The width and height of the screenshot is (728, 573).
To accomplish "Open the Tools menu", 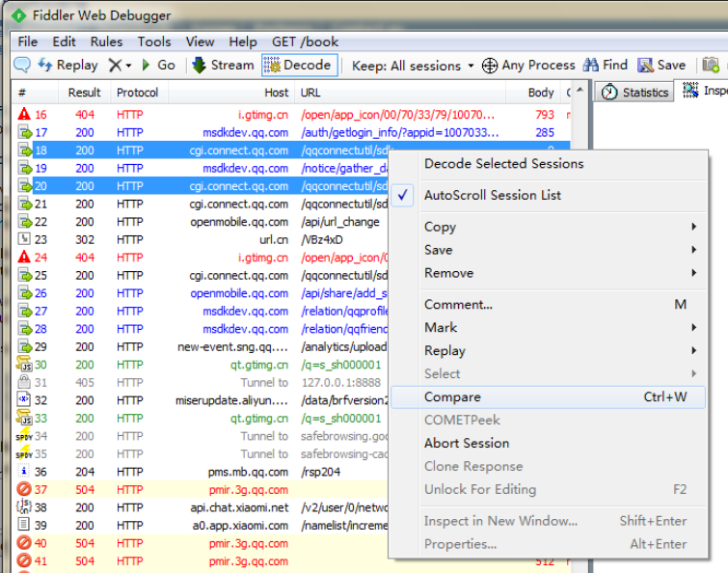I will tap(154, 41).
